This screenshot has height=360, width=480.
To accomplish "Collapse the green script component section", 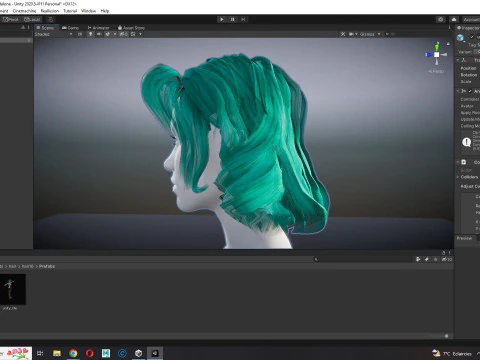I will [x=458, y=162].
